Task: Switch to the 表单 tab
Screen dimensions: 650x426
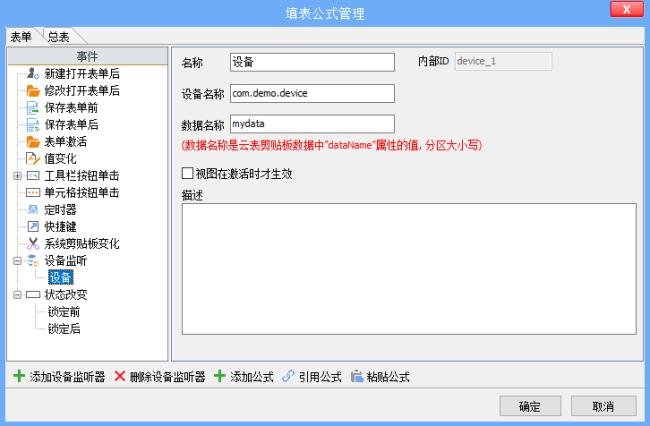Action: coord(22,37)
